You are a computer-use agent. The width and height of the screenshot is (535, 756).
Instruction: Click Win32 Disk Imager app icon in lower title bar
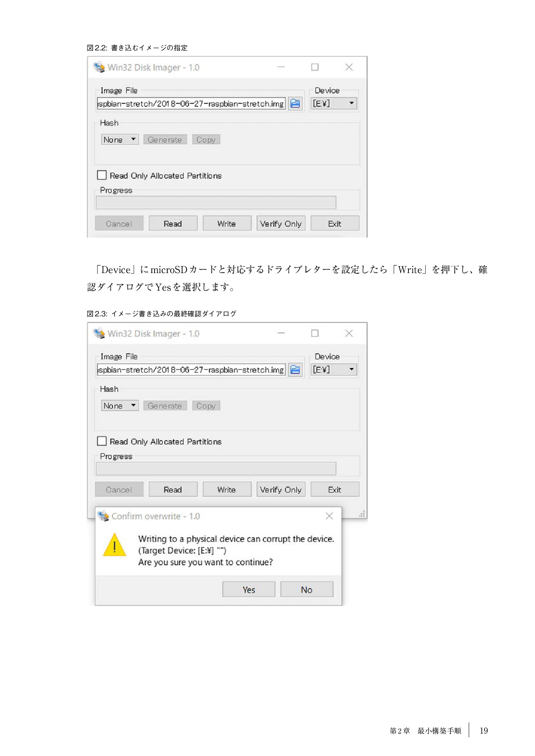click(x=99, y=333)
